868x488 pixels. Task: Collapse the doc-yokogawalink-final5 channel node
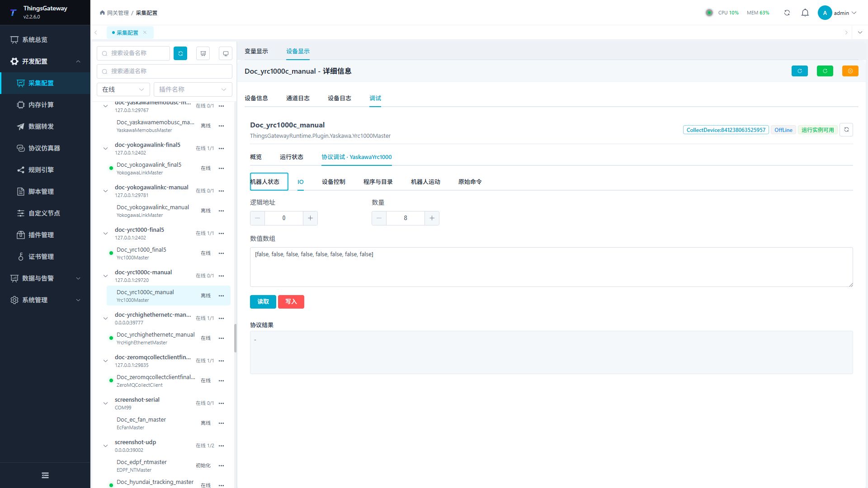tap(105, 149)
